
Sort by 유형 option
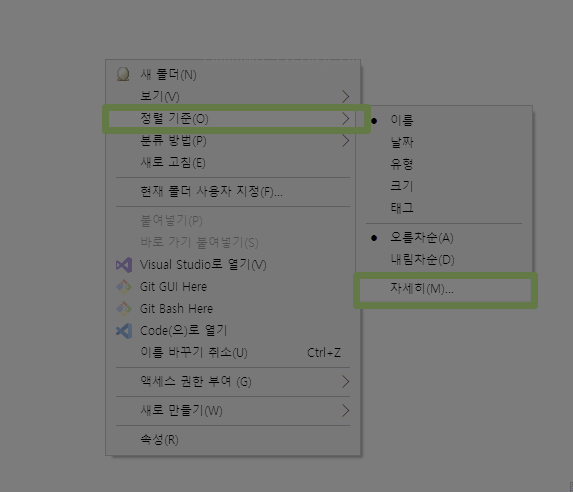[x=444, y=164]
